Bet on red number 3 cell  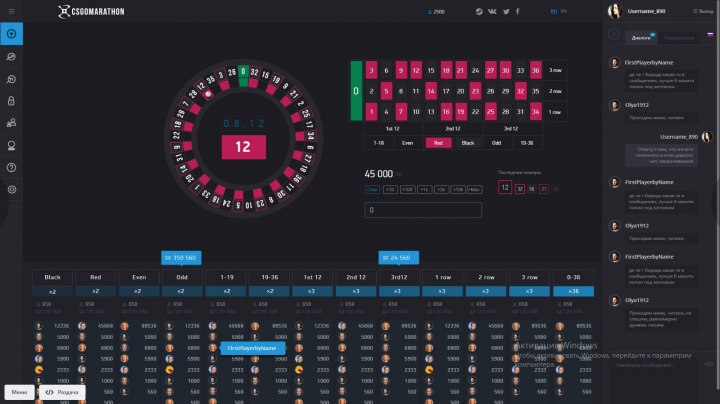[x=371, y=70]
